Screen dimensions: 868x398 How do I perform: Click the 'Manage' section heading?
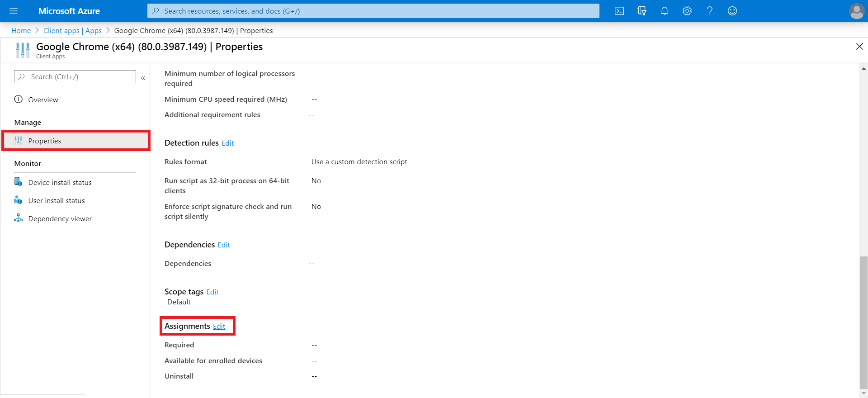(28, 122)
